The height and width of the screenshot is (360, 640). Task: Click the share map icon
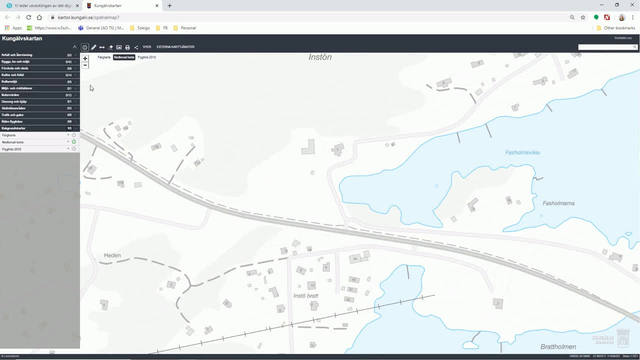click(x=136, y=47)
